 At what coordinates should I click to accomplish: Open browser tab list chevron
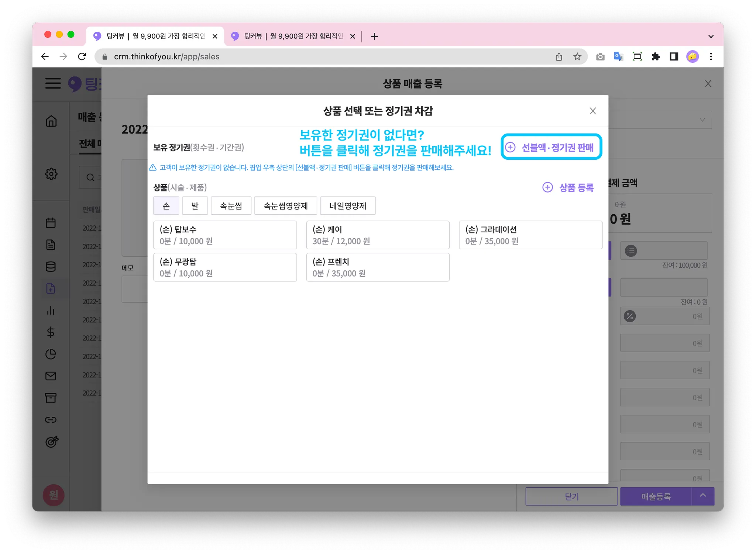(711, 36)
